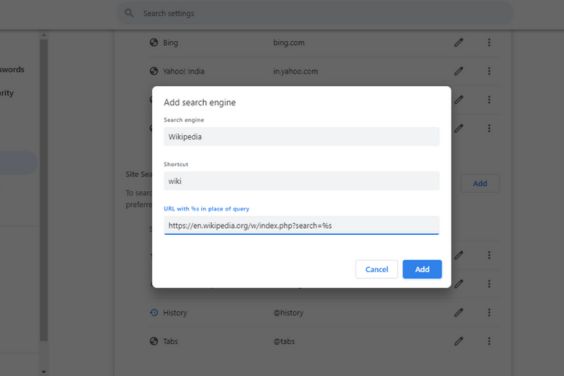
Task: Open three-dot menu for History row
Action: tap(489, 312)
